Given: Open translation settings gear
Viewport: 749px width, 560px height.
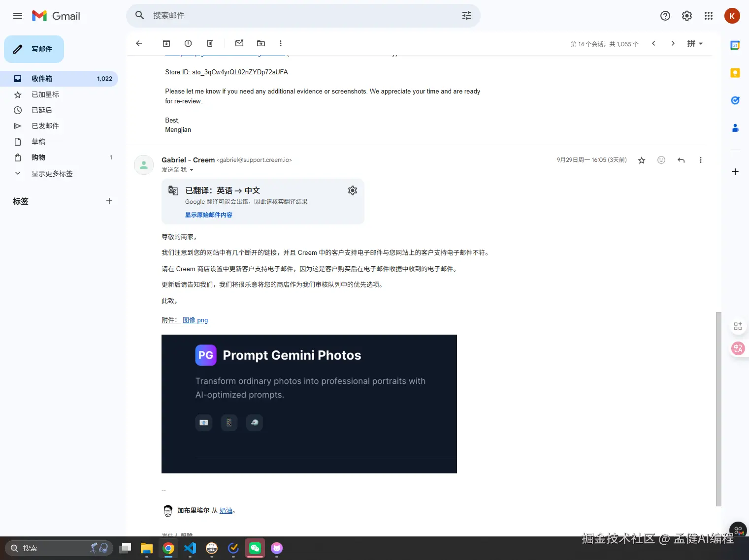Looking at the screenshot, I should tap(353, 190).
